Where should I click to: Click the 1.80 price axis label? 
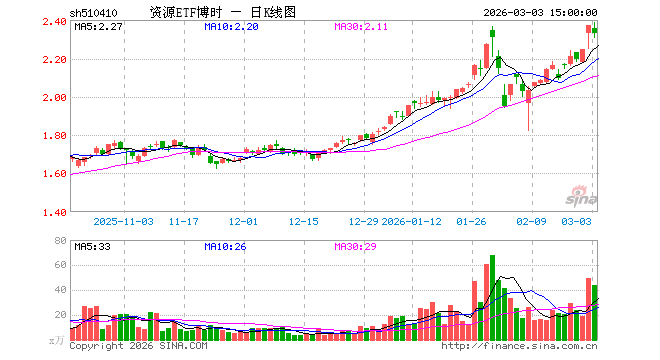point(55,136)
